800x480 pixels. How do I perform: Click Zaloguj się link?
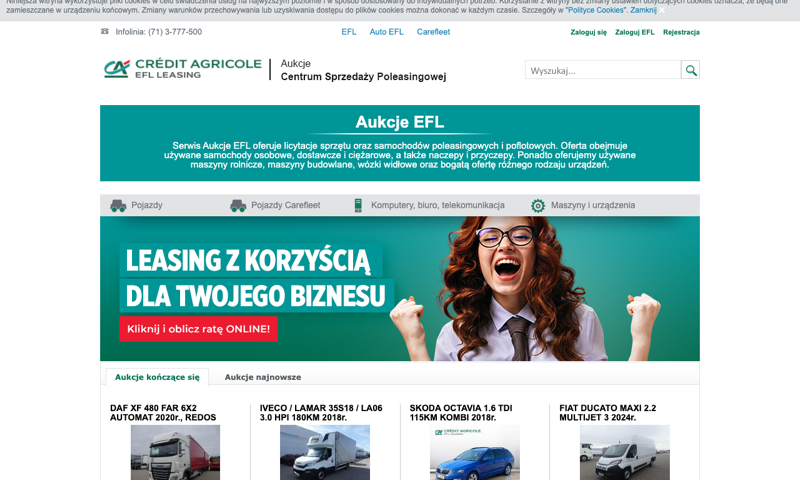589,32
